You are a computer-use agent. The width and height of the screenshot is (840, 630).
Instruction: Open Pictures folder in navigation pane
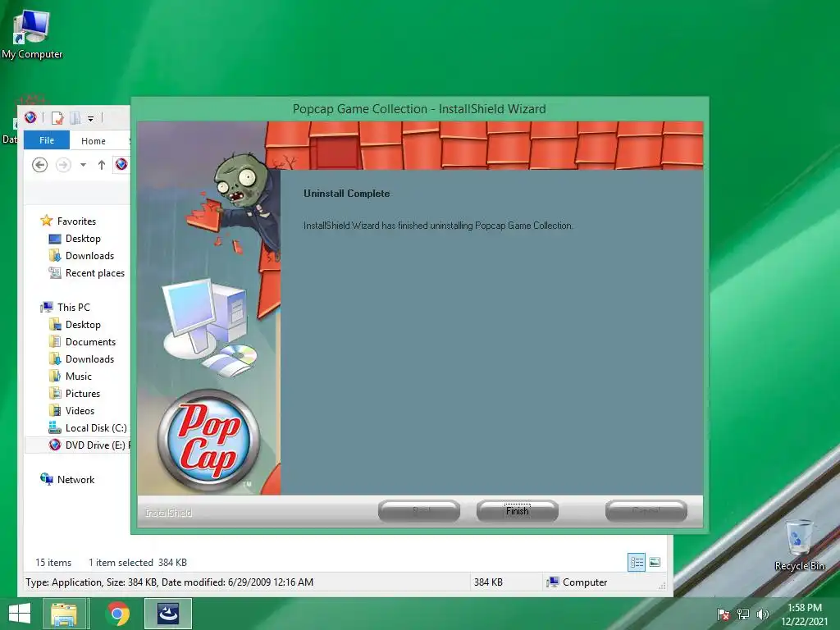coord(83,393)
